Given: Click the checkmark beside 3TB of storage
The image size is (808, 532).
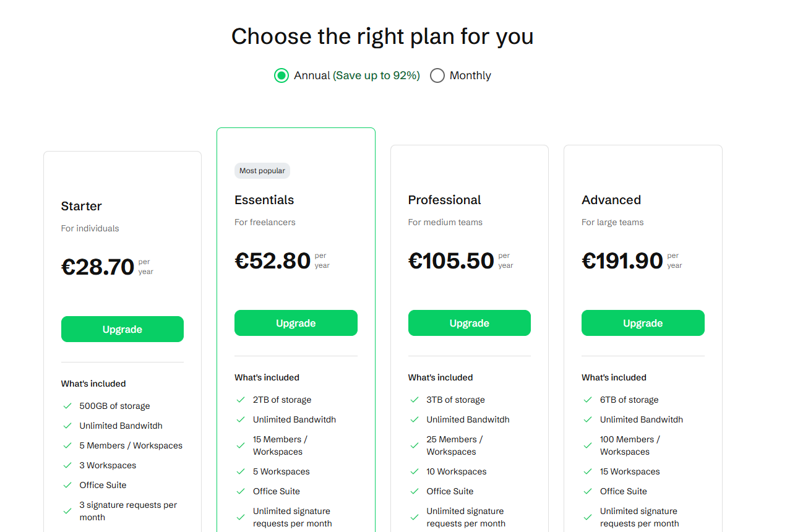Looking at the screenshot, I should pos(415,400).
